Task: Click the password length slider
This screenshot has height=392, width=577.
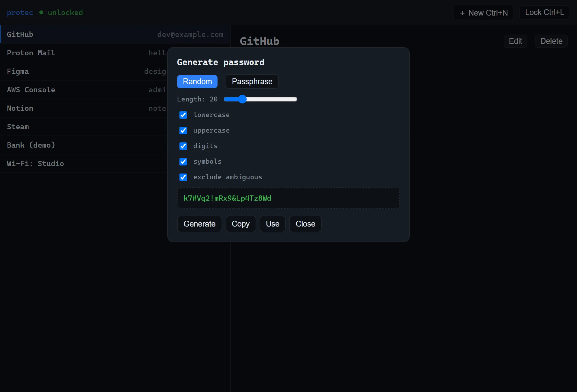Action: pyautogui.click(x=260, y=99)
